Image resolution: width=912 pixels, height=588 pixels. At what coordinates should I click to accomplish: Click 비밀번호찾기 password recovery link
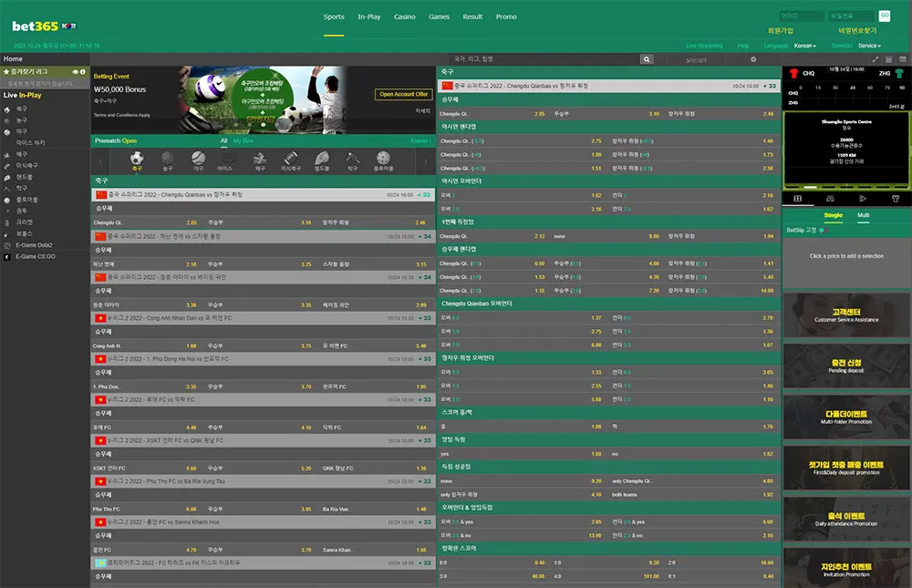(857, 30)
